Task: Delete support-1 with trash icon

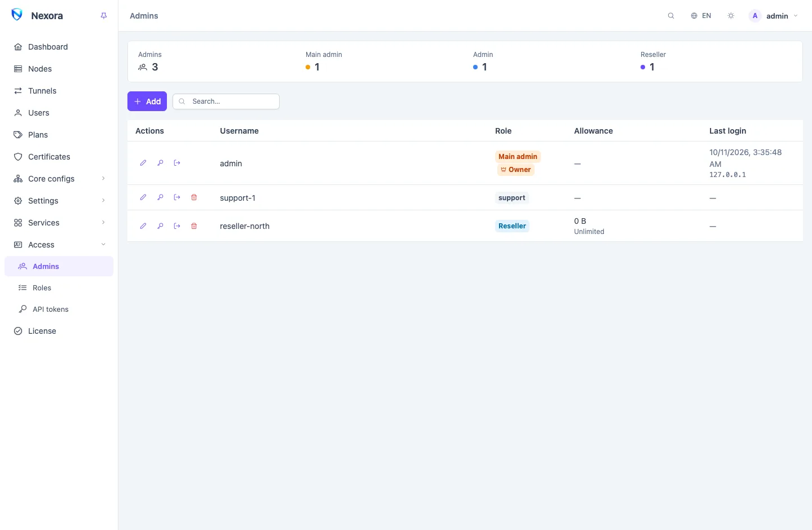Action: [194, 197]
